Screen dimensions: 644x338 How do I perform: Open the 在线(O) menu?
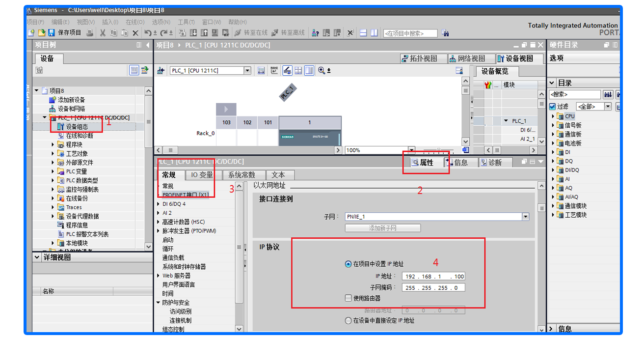(135, 22)
